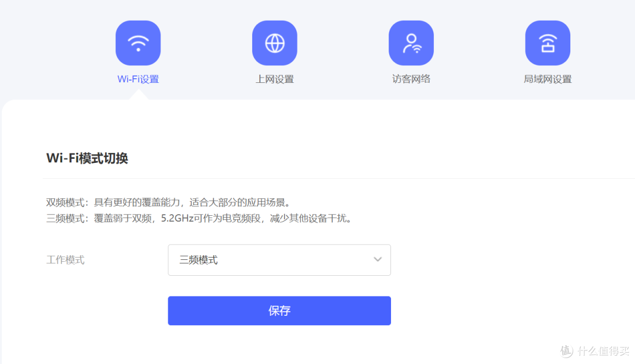This screenshot has width=635, height=364.
Task: Click the 保存 button
Action: point(279,310)
